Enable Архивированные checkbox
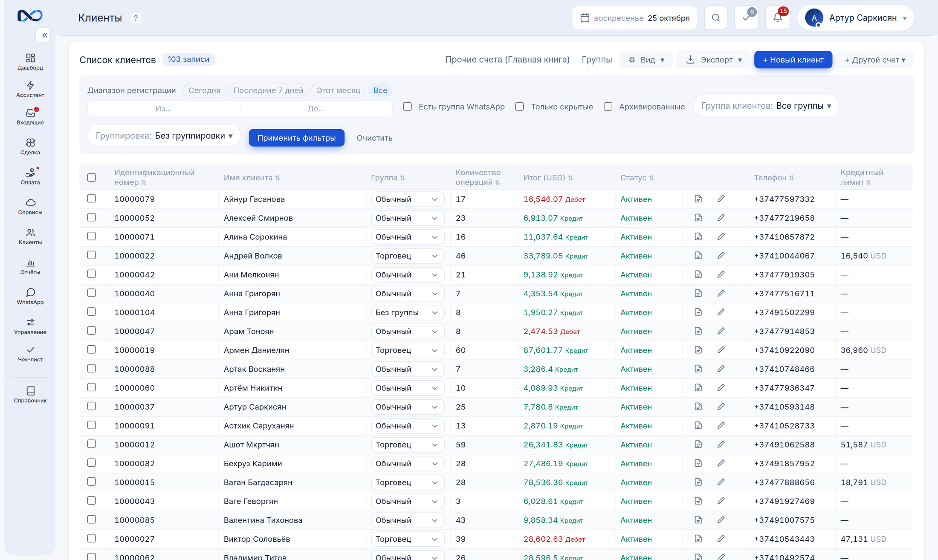 tap(608, 107)
